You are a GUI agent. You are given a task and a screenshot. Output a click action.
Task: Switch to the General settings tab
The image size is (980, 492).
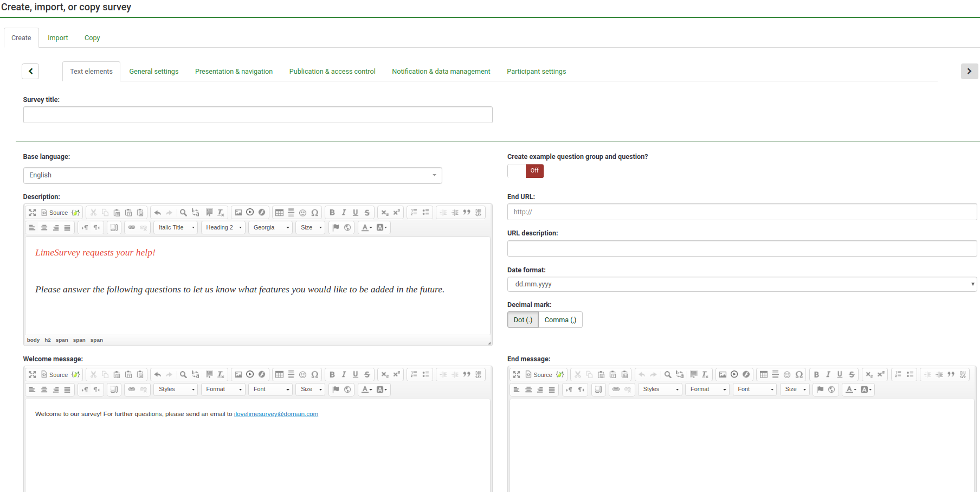(x=154, y=72)
